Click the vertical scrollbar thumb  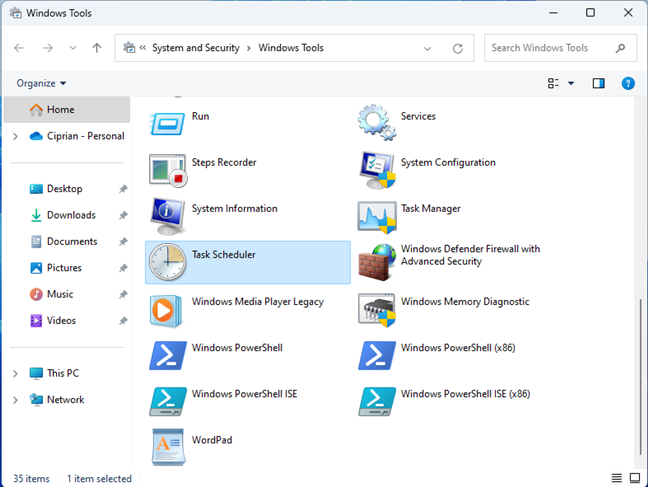(x=641, y=377)
